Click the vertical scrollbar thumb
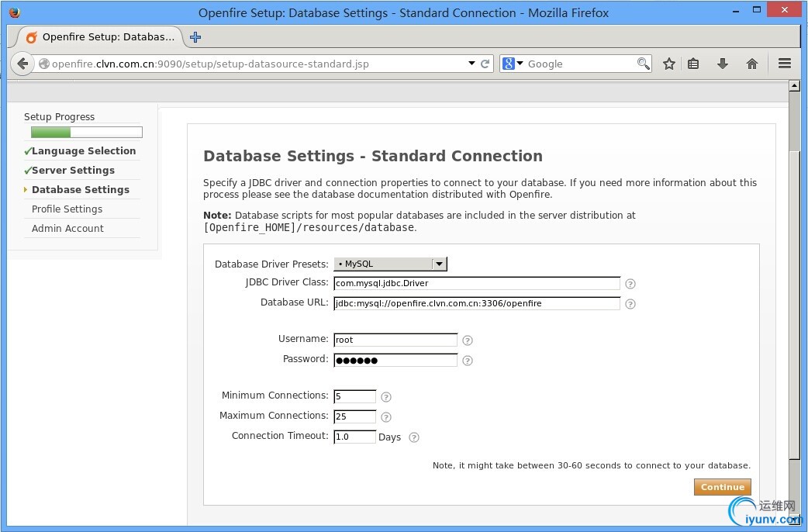Screen dimensions: 808x532 click(x=795, y=304)
